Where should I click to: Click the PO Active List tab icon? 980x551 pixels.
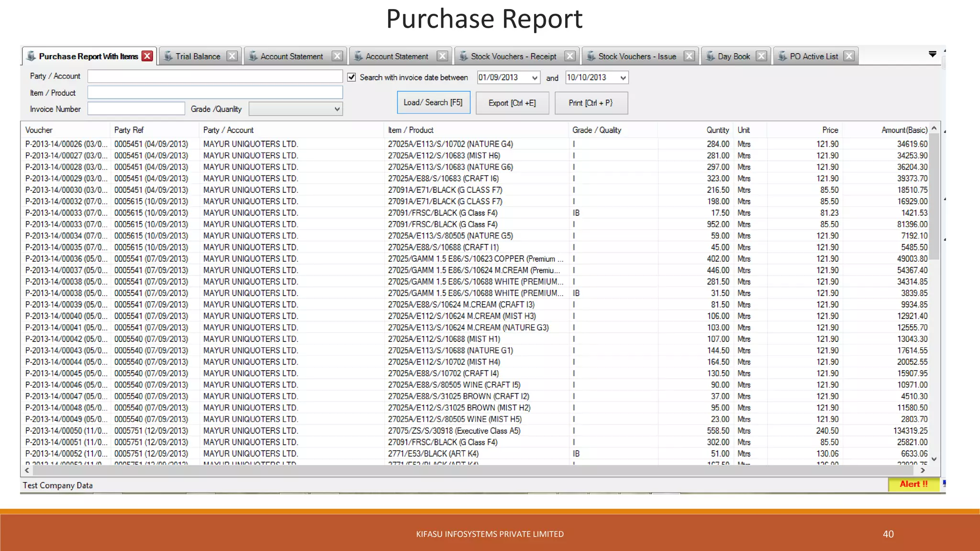(782, 56)
